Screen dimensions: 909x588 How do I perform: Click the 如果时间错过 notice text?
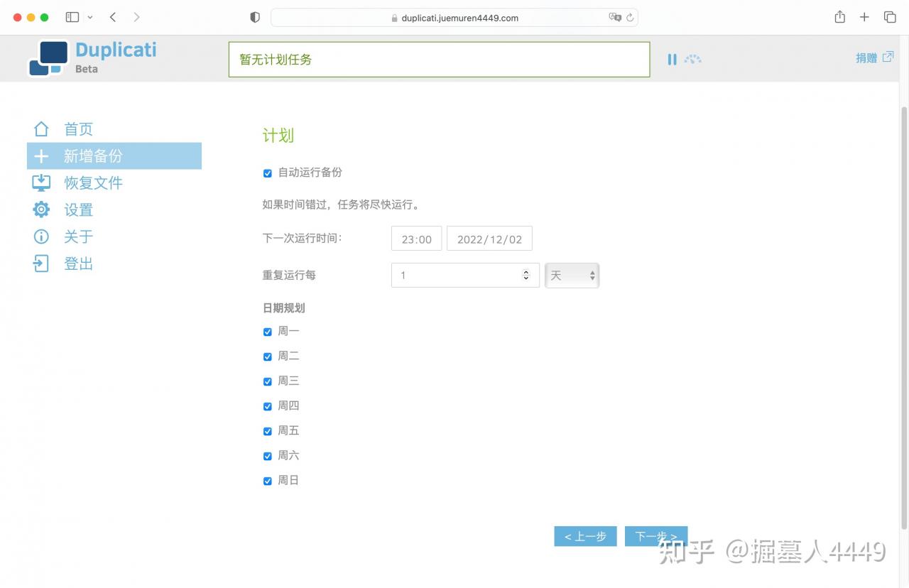pos(342,205)
